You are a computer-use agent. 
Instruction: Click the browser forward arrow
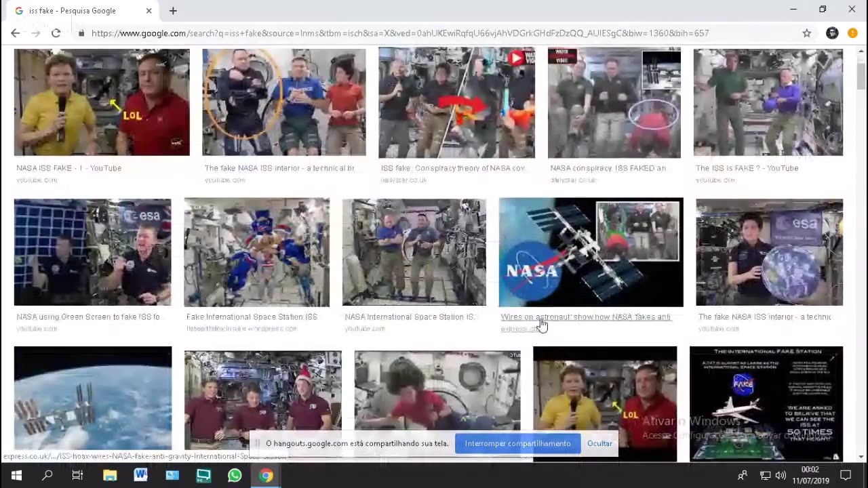pos(35,33)
